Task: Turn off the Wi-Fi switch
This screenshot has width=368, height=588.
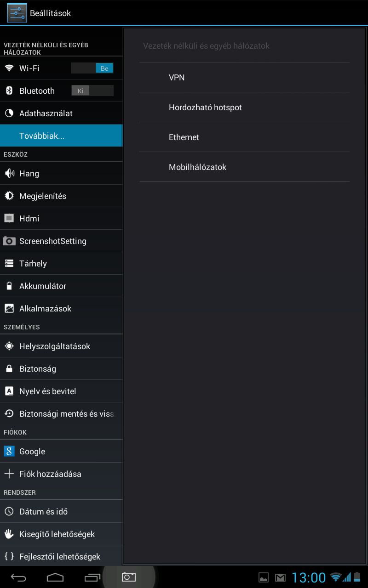Action: (92, 68)
